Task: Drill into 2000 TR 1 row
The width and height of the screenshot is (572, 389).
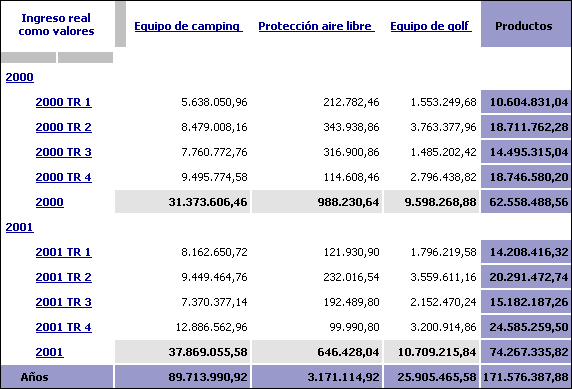Action: 63,102
